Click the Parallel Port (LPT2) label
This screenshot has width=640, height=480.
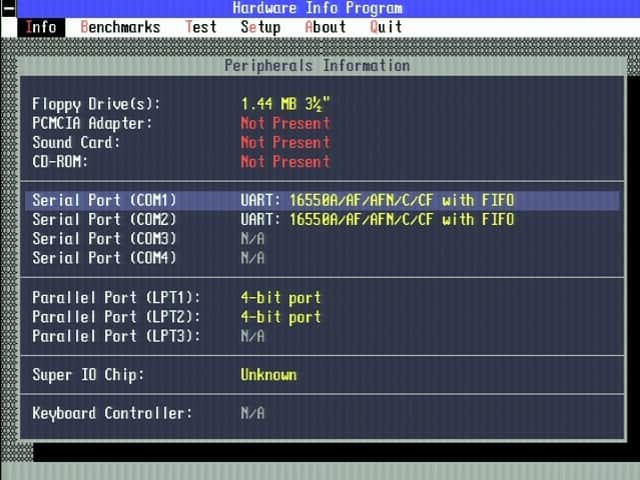(116, 317)
